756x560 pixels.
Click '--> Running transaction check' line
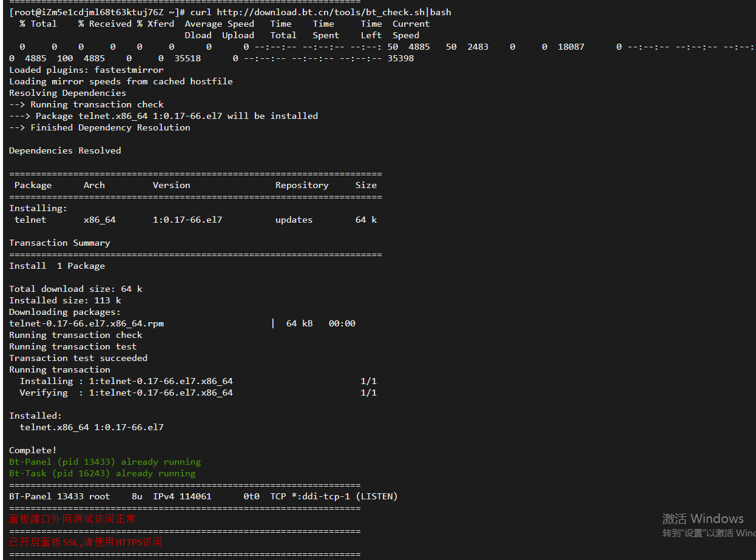(x=86, y=104)
